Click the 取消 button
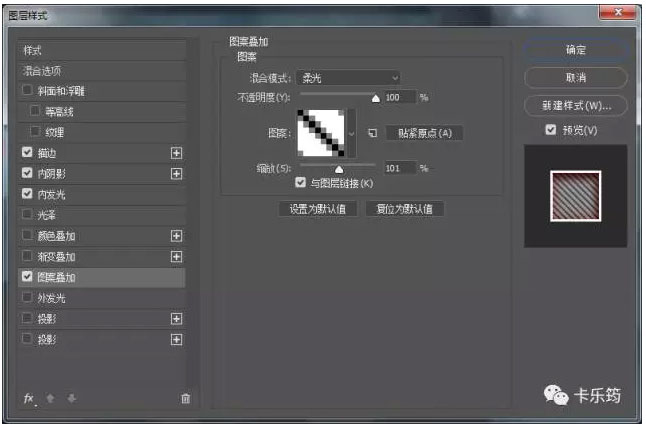Image resolution: width=646 pixels, height=424 pixels. pos(576,77)
